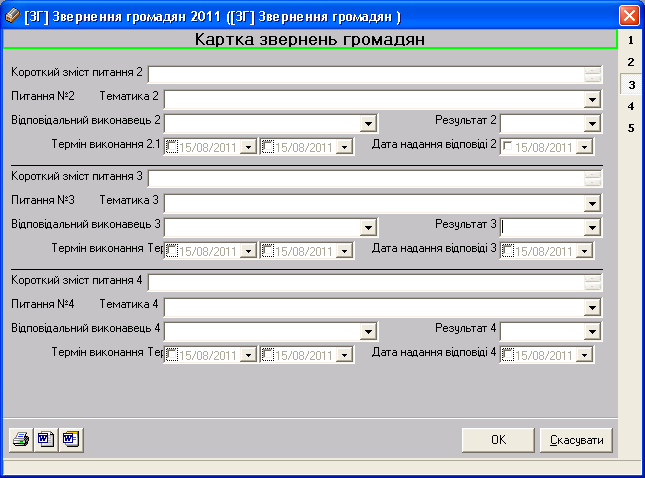Enable second Термін виконання checkbox in question 4 block

point(268,355)
